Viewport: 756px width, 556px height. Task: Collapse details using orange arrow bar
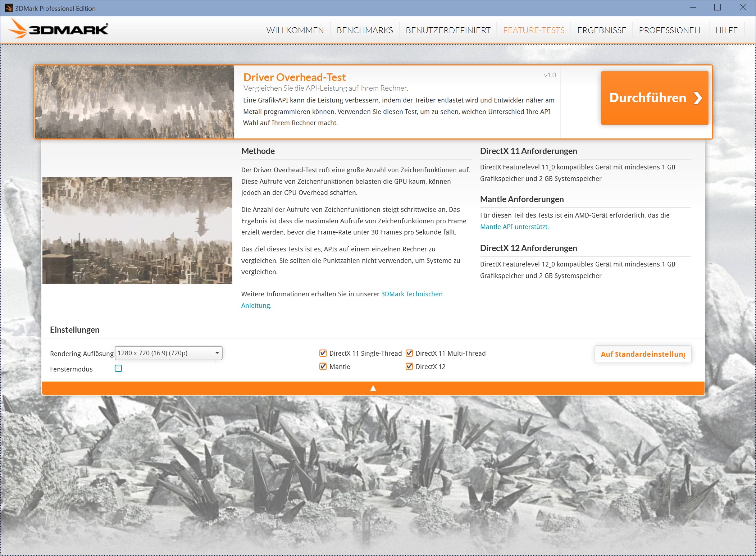coord(373,388)
